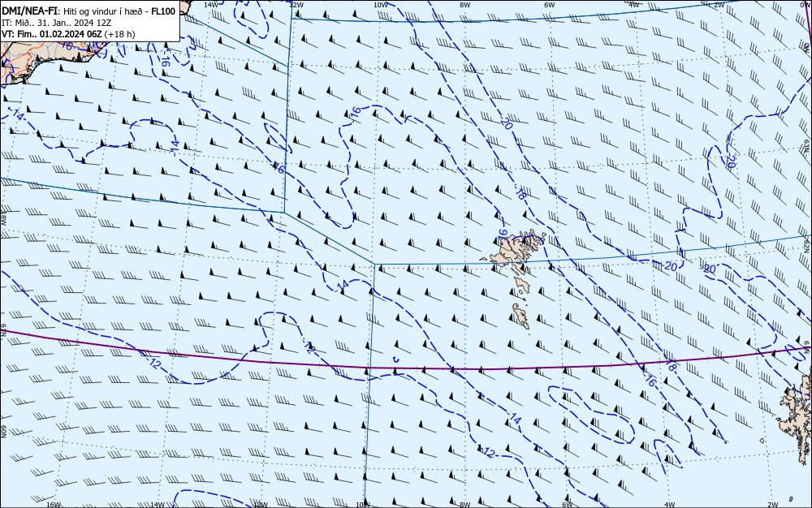Click the '(+18 h)' forecast offset text

pos(119,34)
